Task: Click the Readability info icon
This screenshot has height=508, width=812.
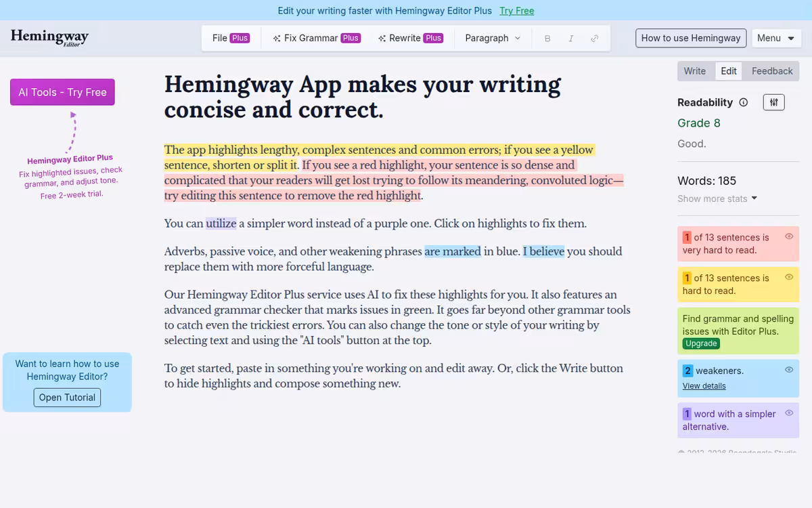Action: (x=744, y=102)
